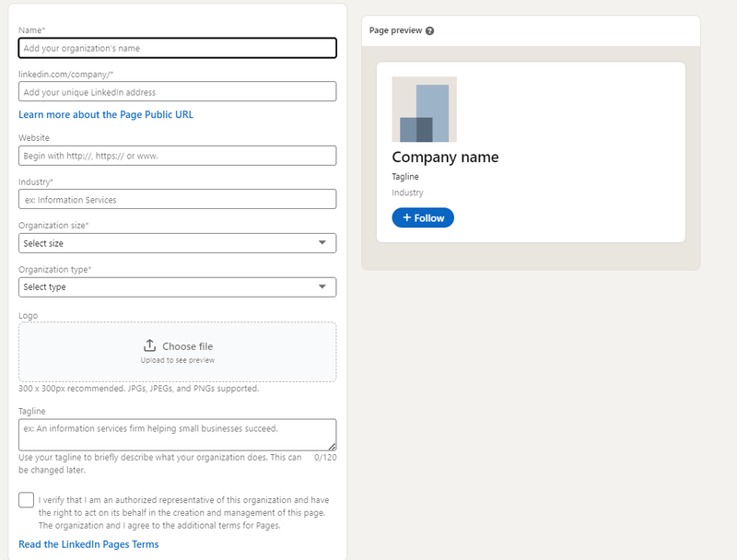
Task: Click the arrow on Select type combo box
Action: pos(322,286)
